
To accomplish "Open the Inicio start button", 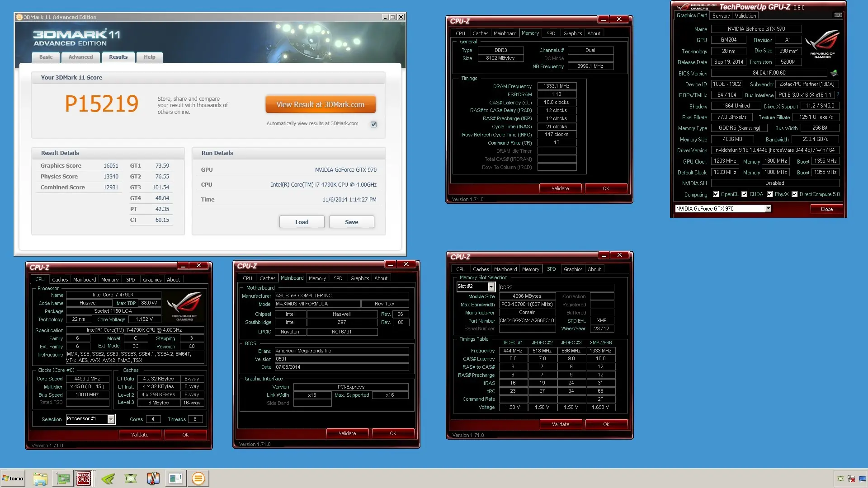I will tap(13, 479).
